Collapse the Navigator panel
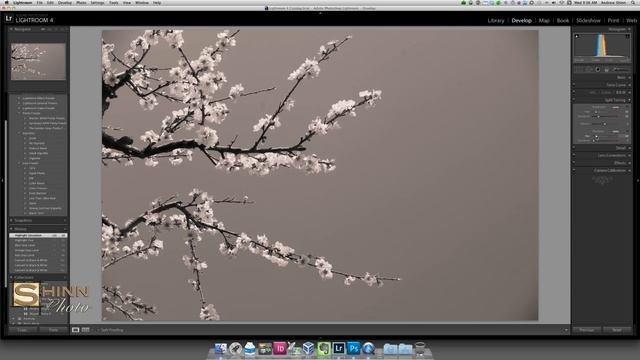640x360 pixels. pos(11,29)
